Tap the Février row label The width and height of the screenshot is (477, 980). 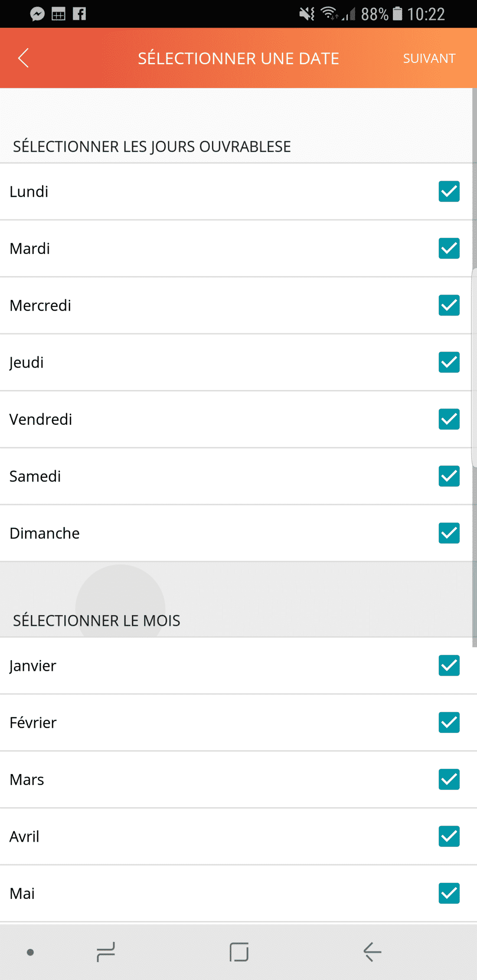coord(33,723)
